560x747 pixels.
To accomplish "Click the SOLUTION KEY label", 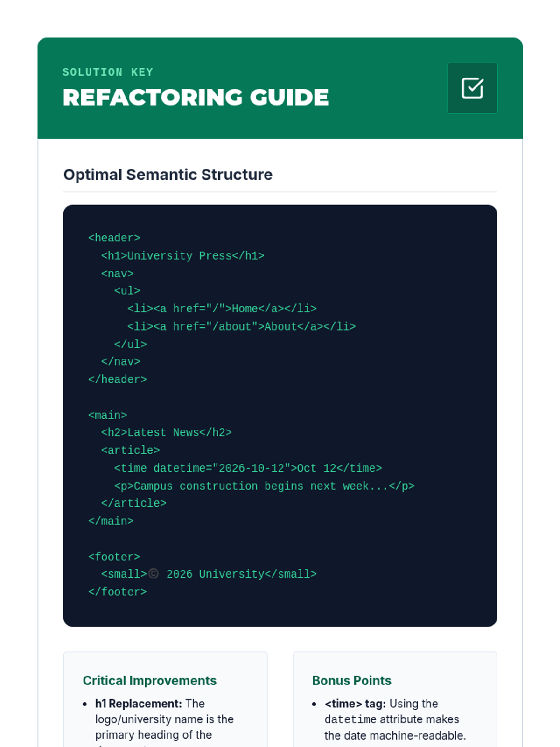I will coord(108,72).
